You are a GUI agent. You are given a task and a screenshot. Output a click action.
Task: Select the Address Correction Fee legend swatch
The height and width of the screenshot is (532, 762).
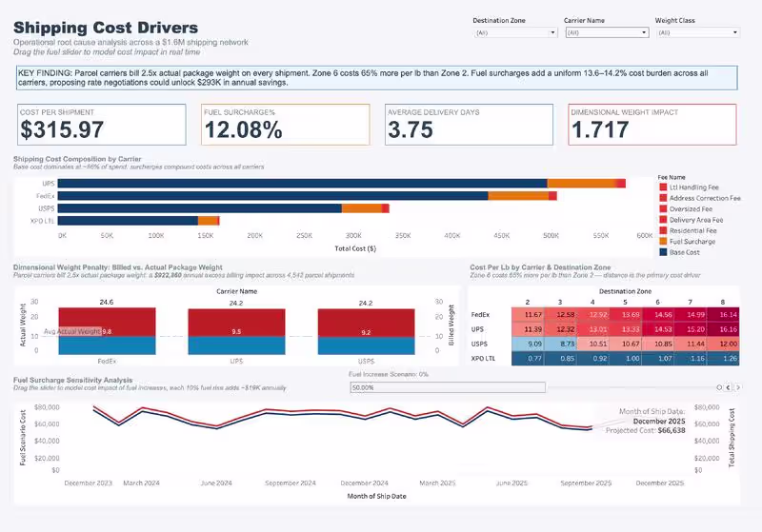click(x=663, y=198)
